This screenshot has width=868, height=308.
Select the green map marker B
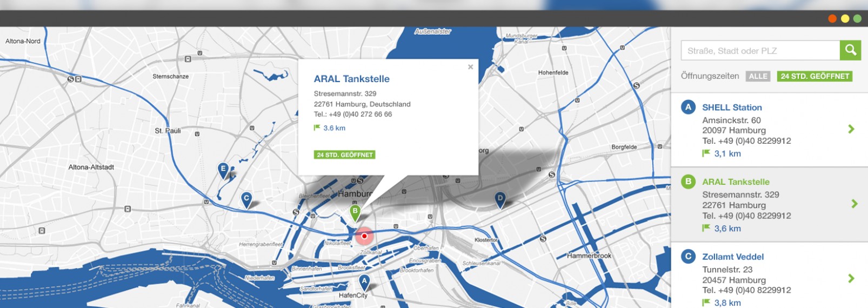coord(355,213)
